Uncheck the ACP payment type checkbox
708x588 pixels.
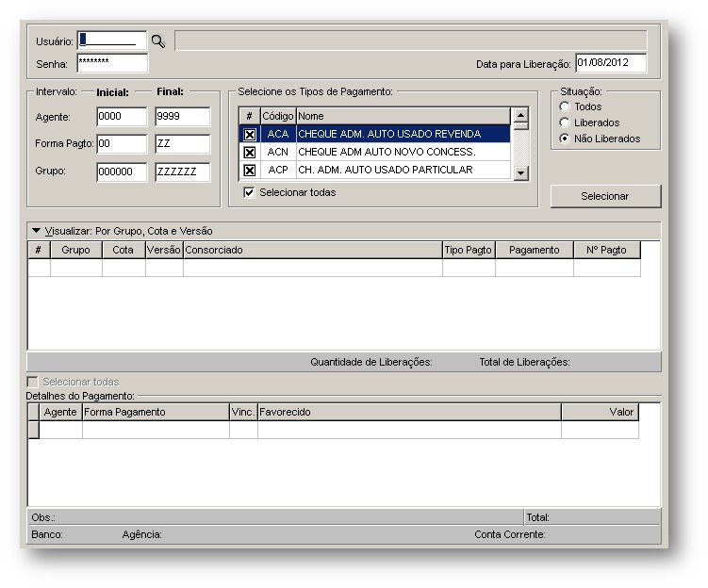tap(249, 171)
